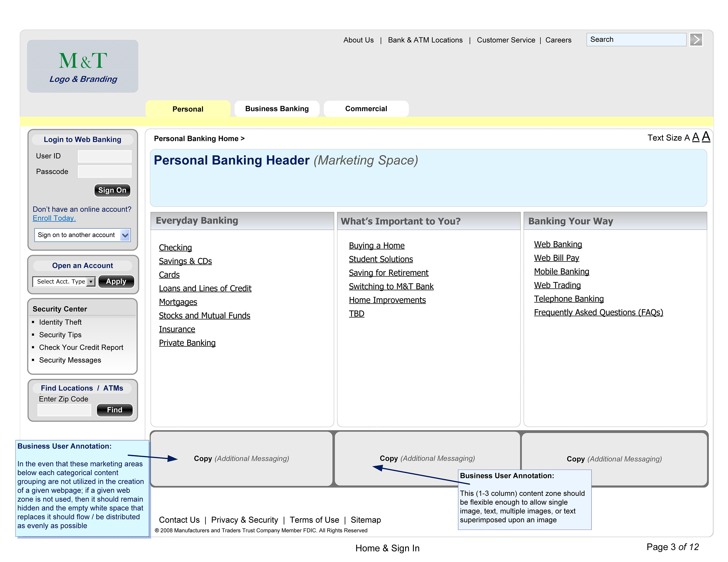Screen dimensions: 728x562
Task: Click the Apply button
Action: pyautogui.click(x=116, y=281)
